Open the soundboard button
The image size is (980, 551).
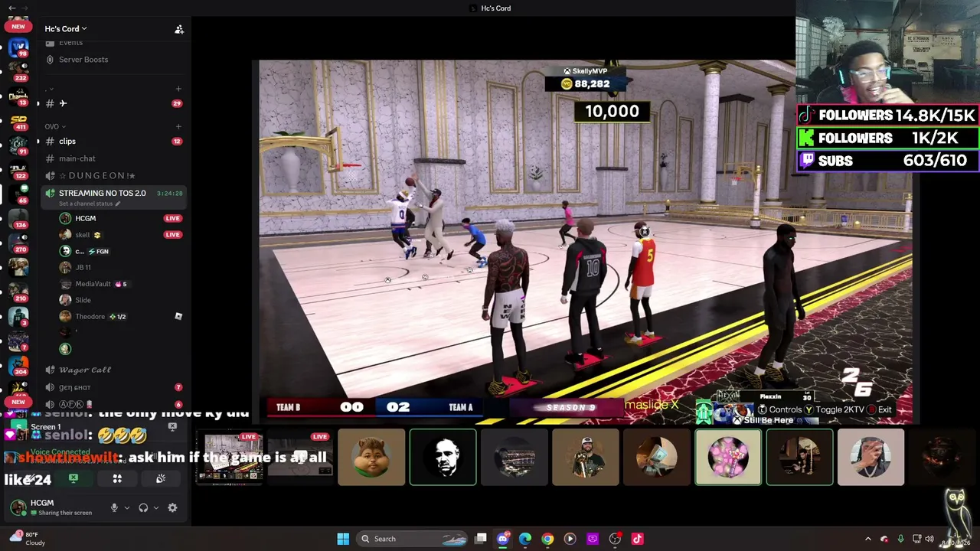click(x=161, y=478)
